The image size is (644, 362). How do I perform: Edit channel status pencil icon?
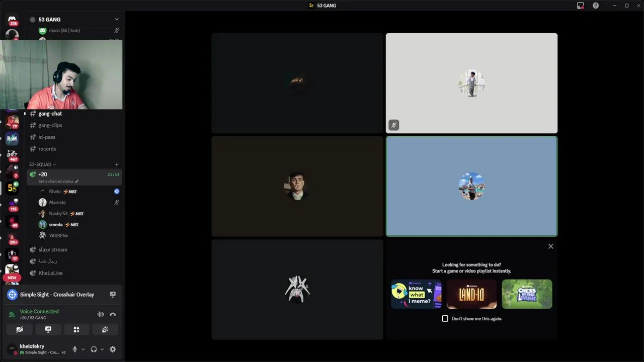tap(77, 182)
